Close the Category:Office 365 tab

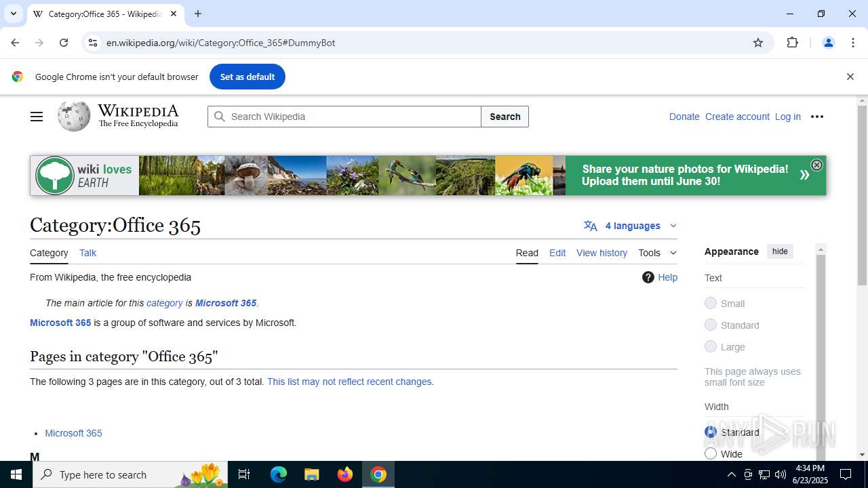coord(174,14)
